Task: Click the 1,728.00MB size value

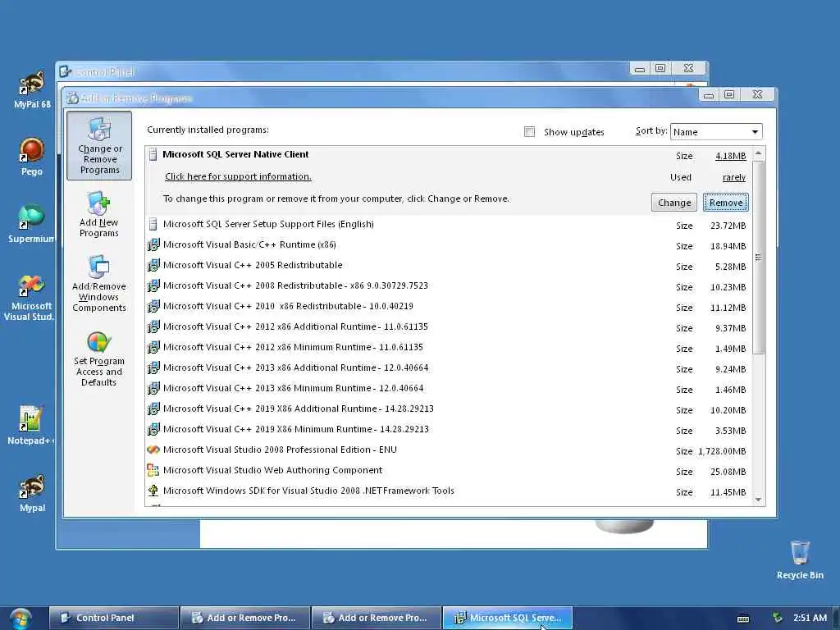Action: point(722,451)
